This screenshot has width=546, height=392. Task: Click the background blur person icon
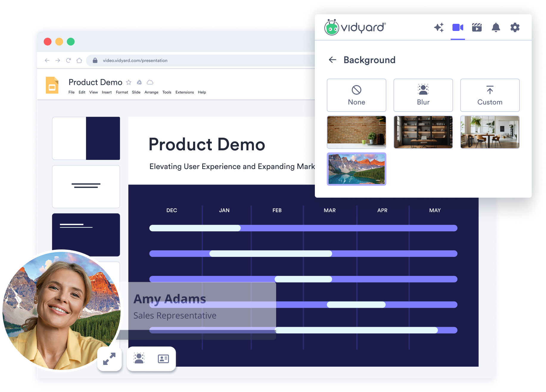(139, 358)
